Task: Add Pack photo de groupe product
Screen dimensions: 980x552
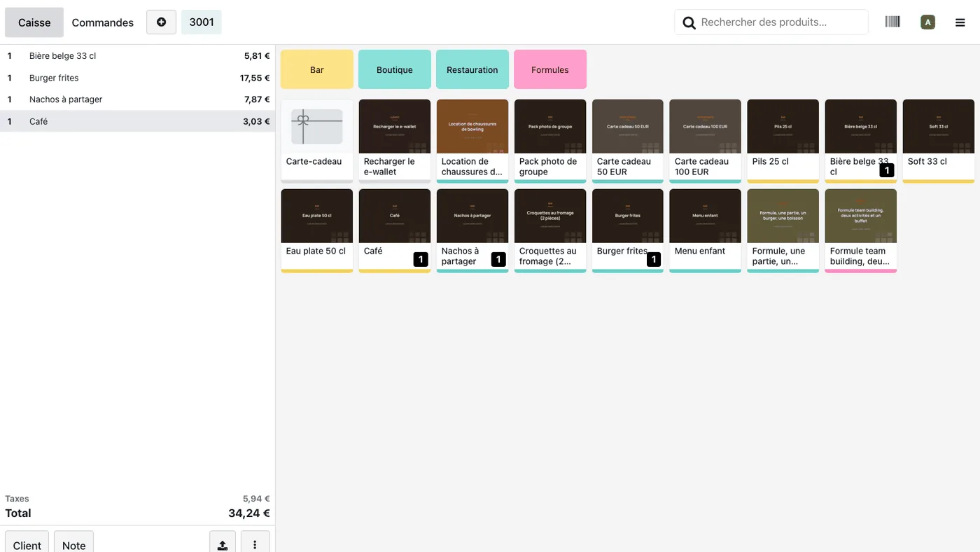Action: click(x=550, y=141)
